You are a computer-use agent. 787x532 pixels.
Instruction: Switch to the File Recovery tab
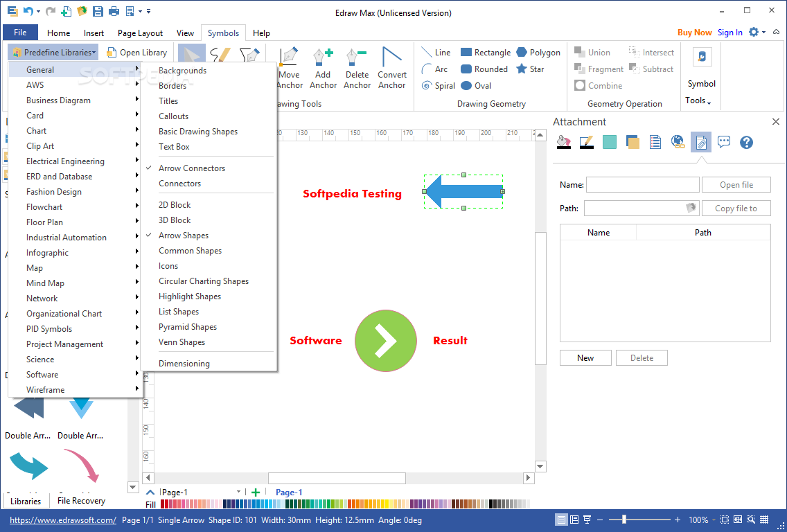click(81, 500)
